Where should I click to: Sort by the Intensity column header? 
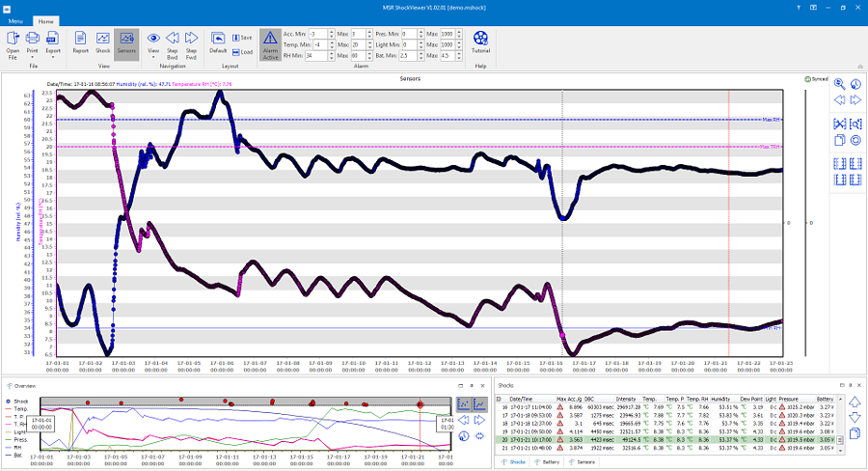coord(628,399)
